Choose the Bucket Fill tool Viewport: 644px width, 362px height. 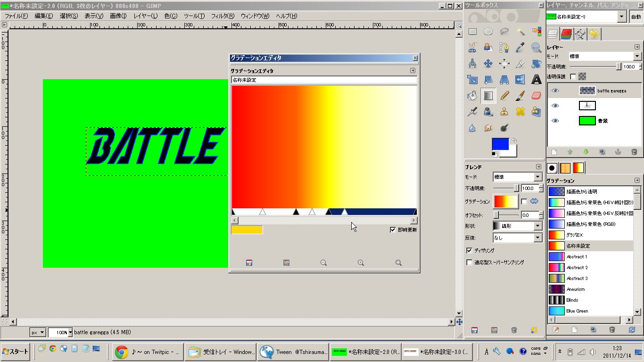click(x=472, y=96)
